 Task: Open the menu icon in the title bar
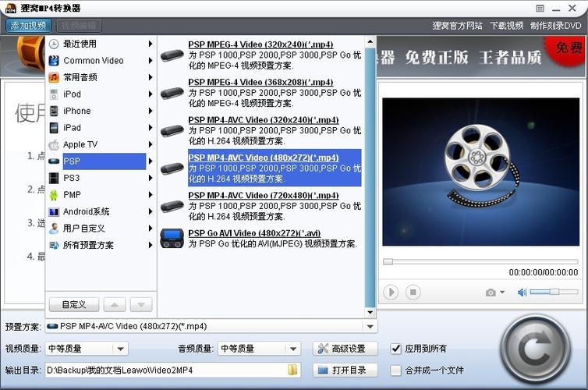coord(540,9)
